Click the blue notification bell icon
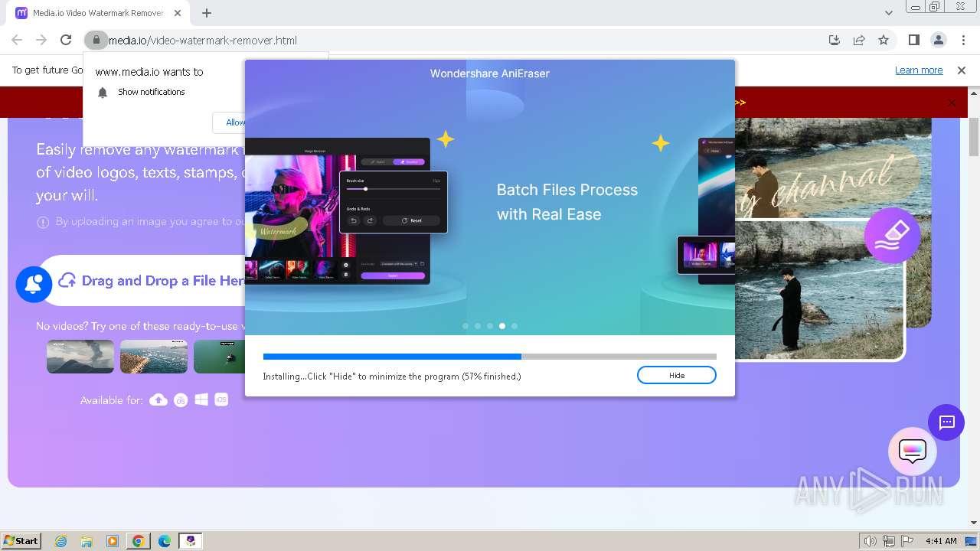 (x=34, y=284)
